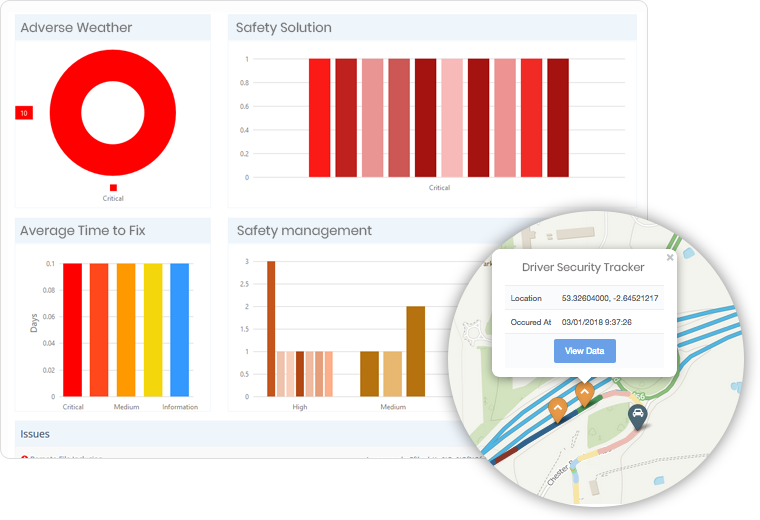Click the red 10 label beside the donut

tap(24, 113)
